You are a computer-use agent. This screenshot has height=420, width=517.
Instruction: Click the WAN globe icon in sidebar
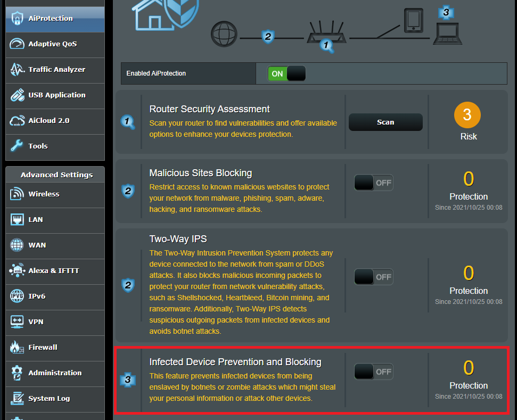tap(17, 245)
